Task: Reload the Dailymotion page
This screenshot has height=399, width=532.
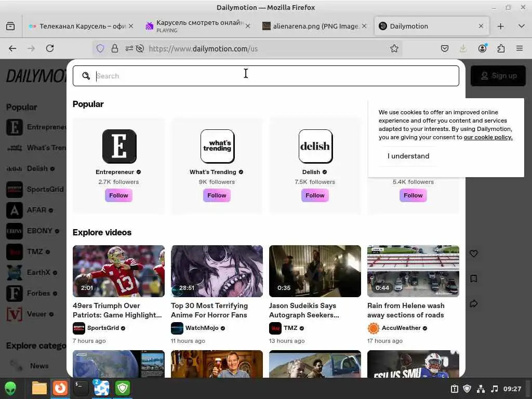Action: (x=50, y=48)
